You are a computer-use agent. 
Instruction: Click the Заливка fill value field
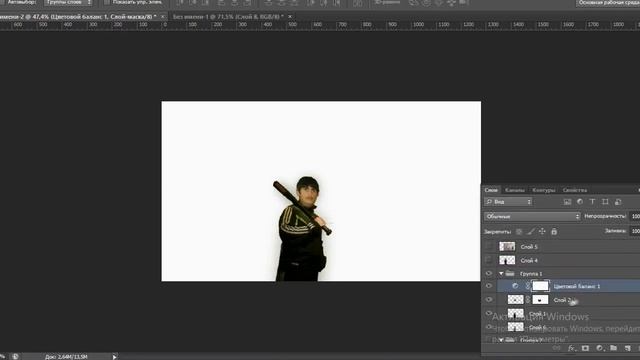pos(635,231)
